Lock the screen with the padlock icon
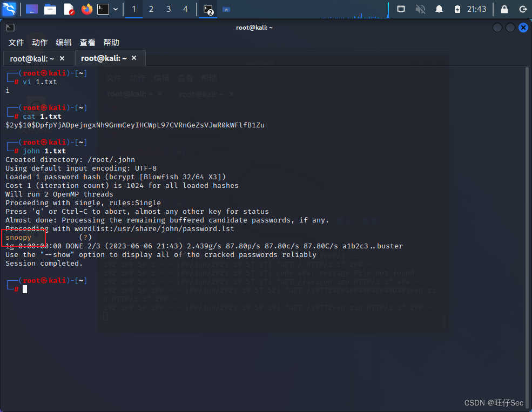Screen dimensions: 532x412 (504, 9)
